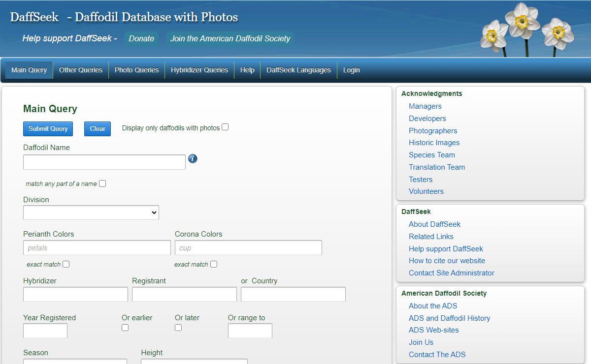Click the daffodil flowers header image
The height and width of the screenshot is (364, 591).
point(528,30)
